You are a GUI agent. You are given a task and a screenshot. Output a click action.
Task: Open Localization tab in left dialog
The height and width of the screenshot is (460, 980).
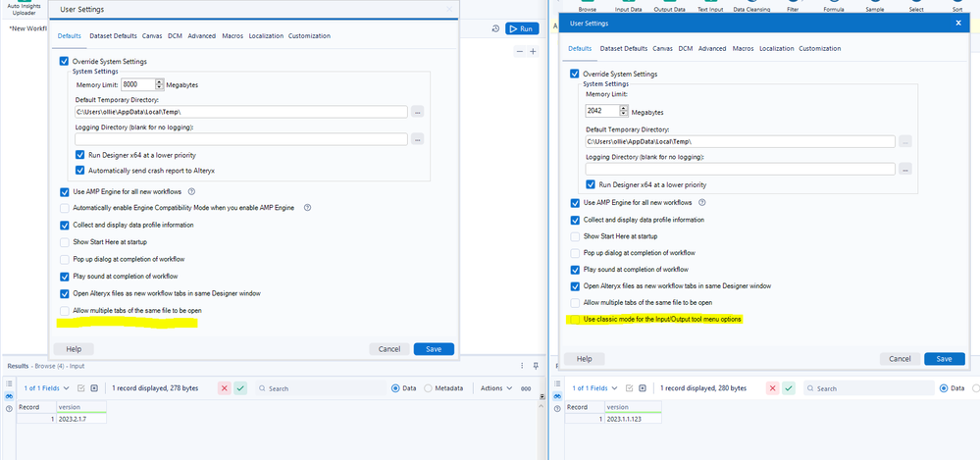[x=266, y=36]
